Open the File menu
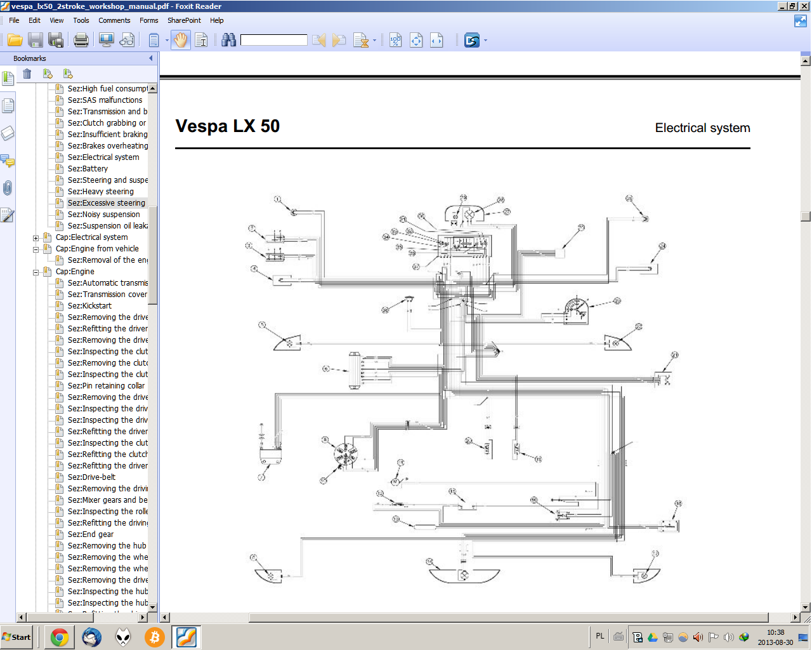Viewport: 812px width, 650px height. 14,20
